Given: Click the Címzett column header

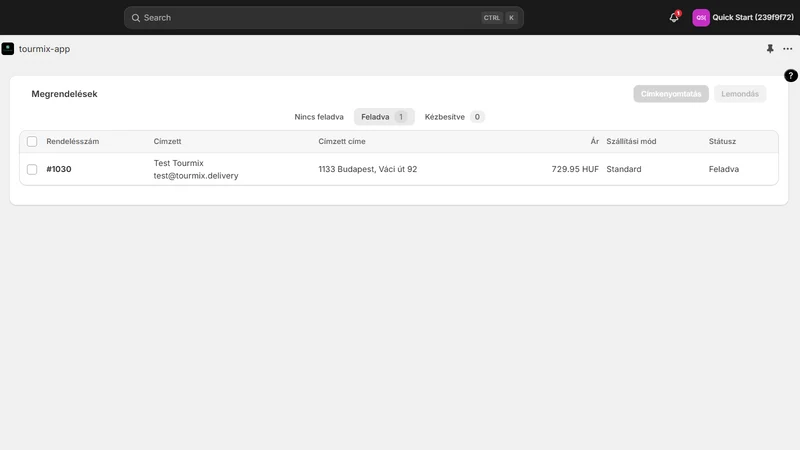Looking at the screenshot, I should [167, 141].
